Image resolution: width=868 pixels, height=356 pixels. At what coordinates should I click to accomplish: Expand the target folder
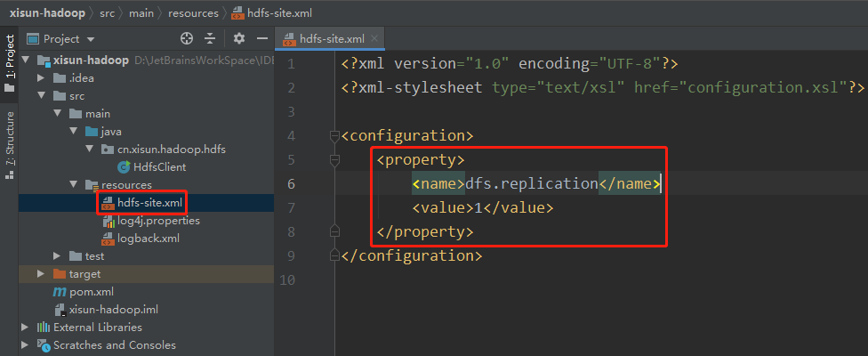click(41, 273)
